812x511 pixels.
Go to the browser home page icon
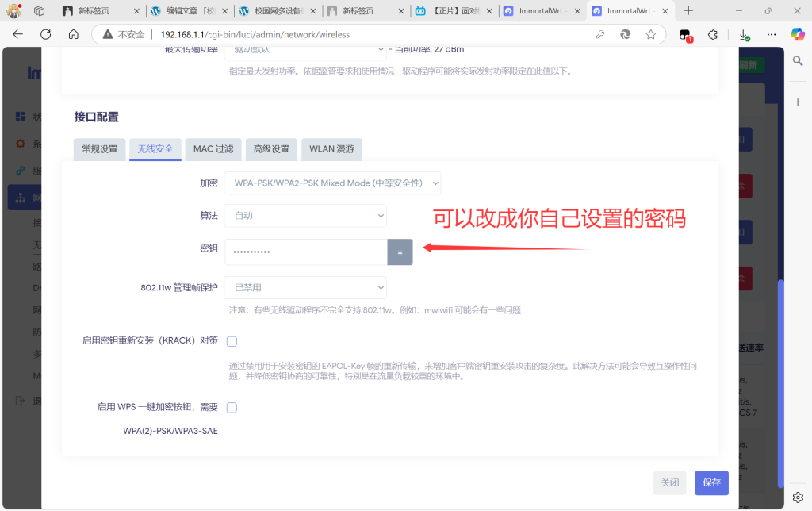click(73, 35)
